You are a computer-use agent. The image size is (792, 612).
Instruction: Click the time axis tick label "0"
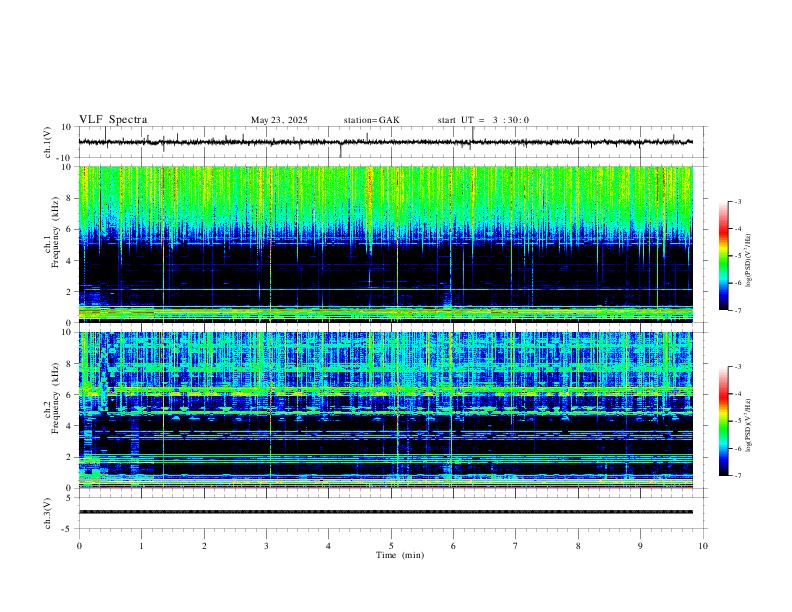[x=79, y=546]
